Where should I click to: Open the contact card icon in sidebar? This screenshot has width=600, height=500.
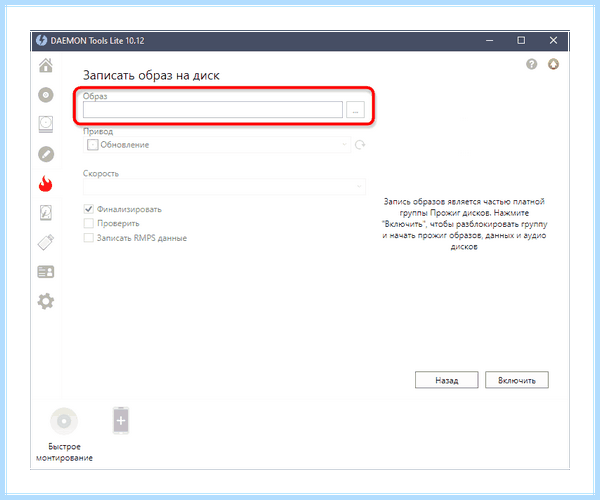coord(46,272)
